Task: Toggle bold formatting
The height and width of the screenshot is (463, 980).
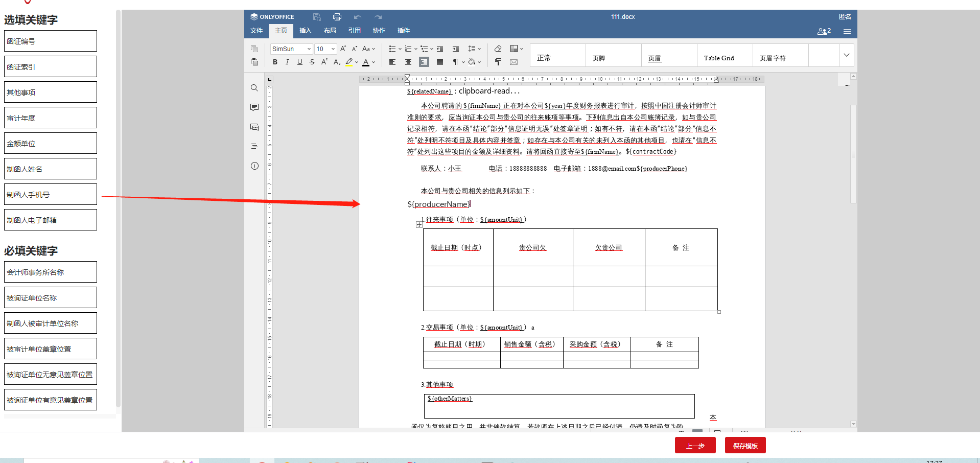Action: coord(275,62)
